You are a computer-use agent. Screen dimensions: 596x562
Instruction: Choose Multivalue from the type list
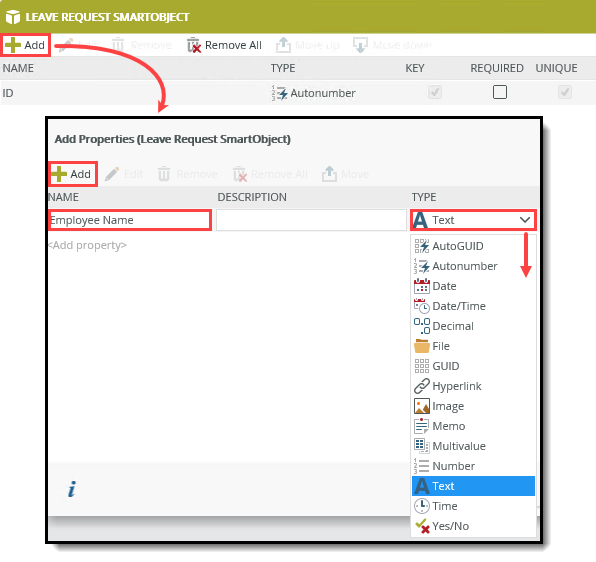473,446
